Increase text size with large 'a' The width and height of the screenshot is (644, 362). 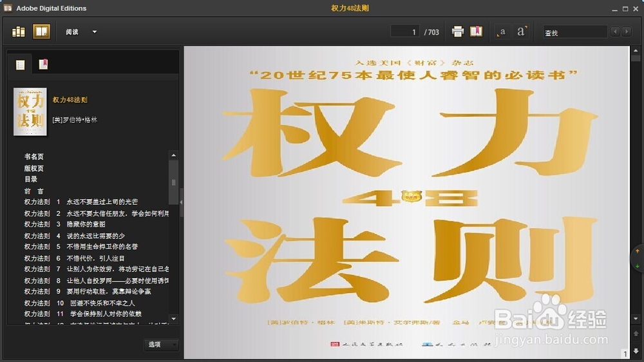(x=522, y=31)
